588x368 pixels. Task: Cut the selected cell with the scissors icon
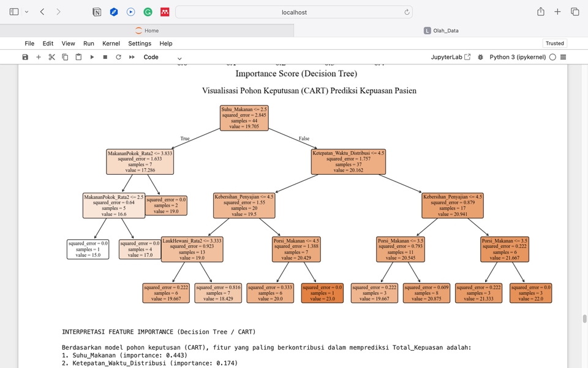(51, 57)
